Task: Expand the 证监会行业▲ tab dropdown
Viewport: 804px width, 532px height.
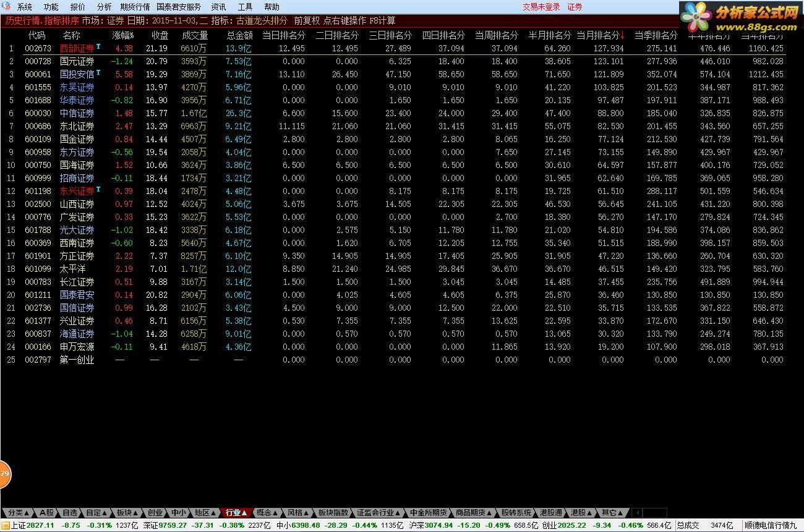Action: click(x=378, y=513)
